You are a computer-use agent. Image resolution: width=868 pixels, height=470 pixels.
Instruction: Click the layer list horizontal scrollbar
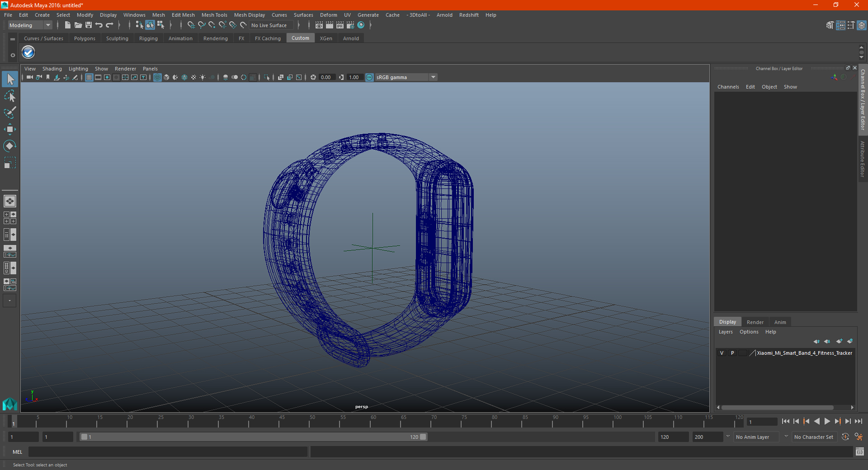pos(778,407)
